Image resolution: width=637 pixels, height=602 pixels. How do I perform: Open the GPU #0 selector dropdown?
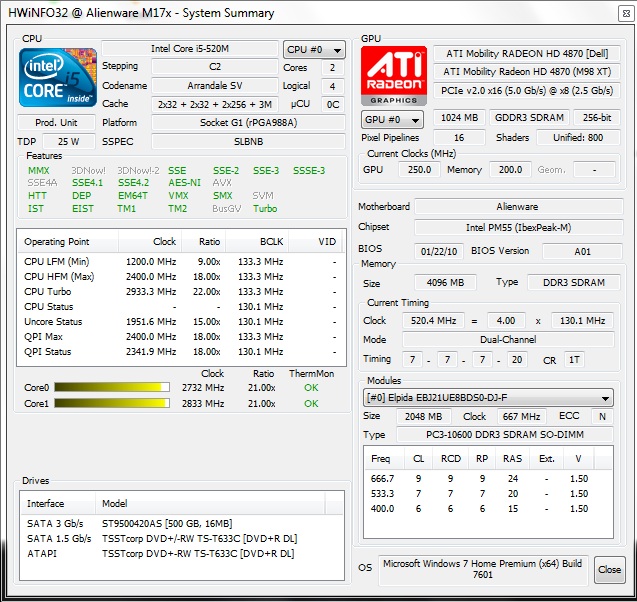[392, 120]
